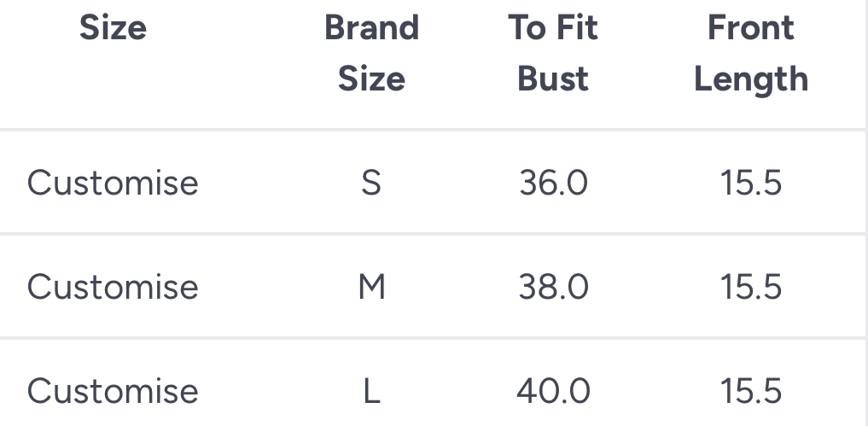Select brand size S cell
The image size is (868, 426).
click(371, 183)
